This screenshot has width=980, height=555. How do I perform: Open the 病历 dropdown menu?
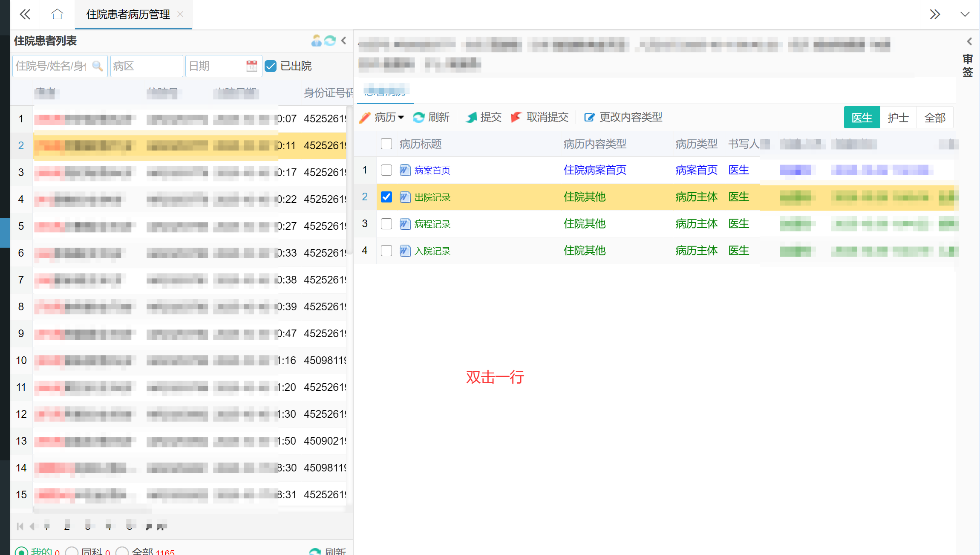click(388, 117)
